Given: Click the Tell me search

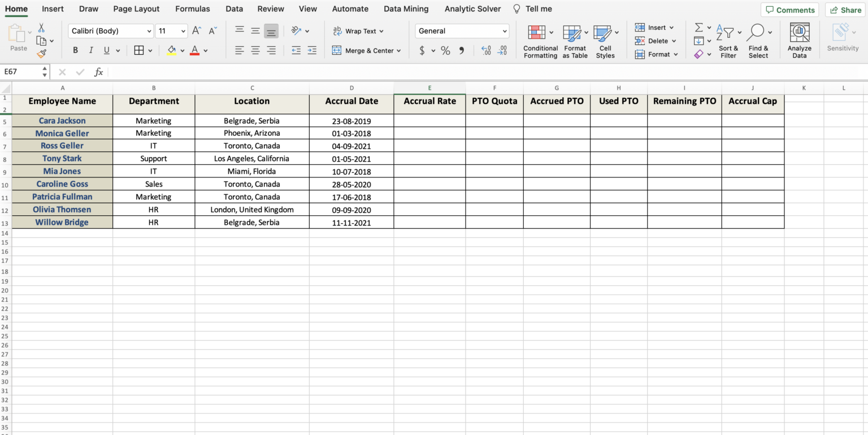Looking at the screenshot, I should 532,9.
